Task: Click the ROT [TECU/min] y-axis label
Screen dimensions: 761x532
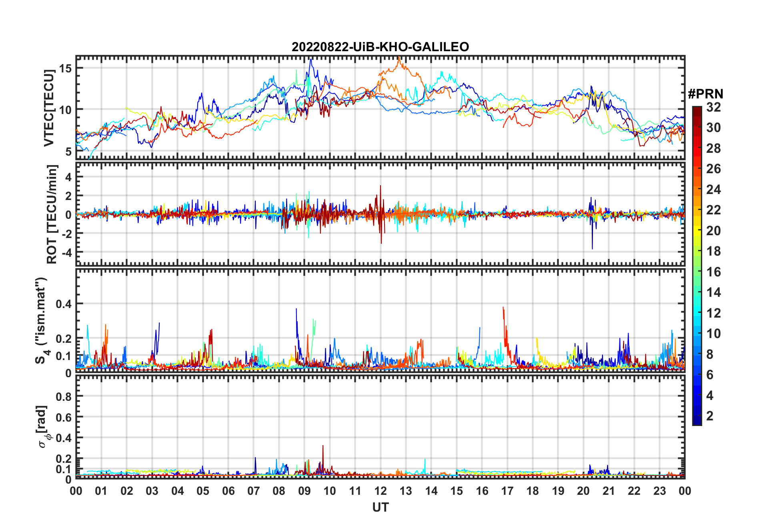Action: tap(52, 214)
